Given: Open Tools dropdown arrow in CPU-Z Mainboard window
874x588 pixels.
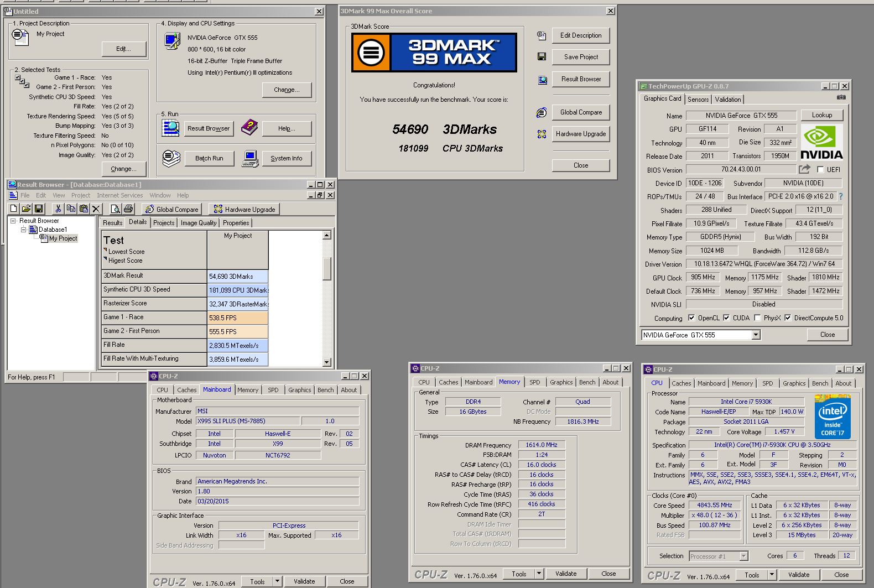Looking at the screenshot, I should click(x=278, y=581).
